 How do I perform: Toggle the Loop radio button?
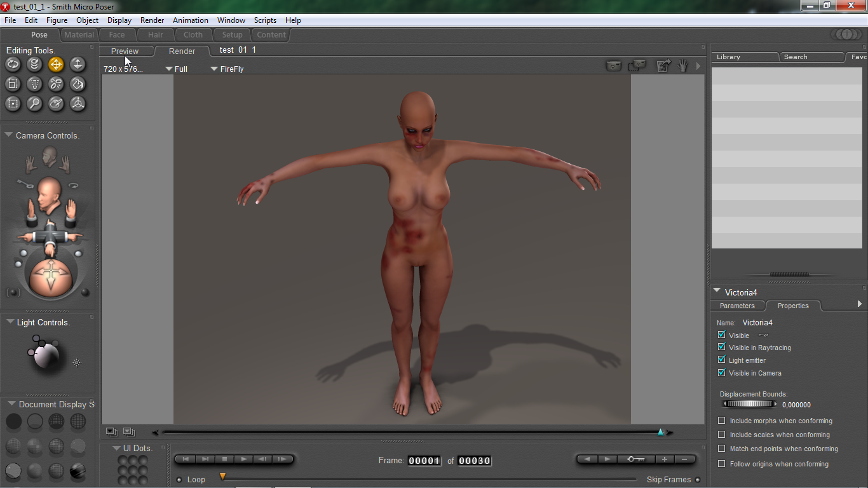(x=179, y=480)
